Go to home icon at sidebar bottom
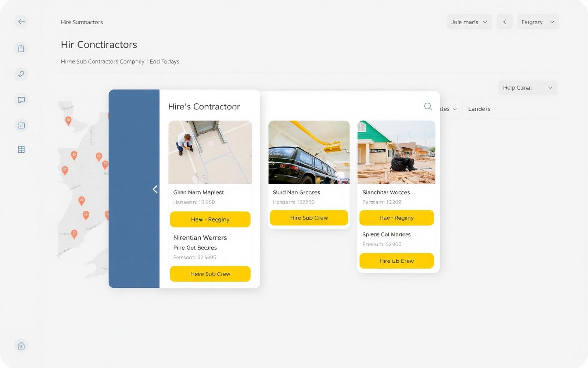Viewport: 588px width, 368px height. pos(21,346)
